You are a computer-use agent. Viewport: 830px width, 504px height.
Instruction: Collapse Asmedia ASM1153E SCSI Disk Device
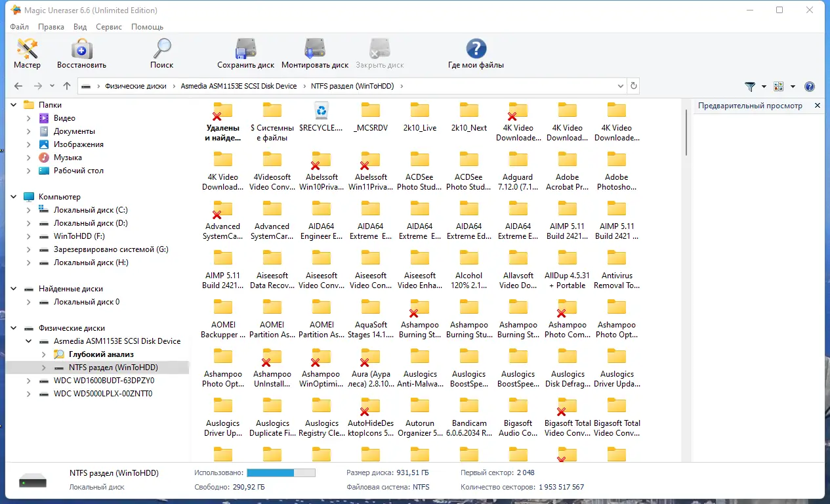pyautogui.click(x=28, y=341)
